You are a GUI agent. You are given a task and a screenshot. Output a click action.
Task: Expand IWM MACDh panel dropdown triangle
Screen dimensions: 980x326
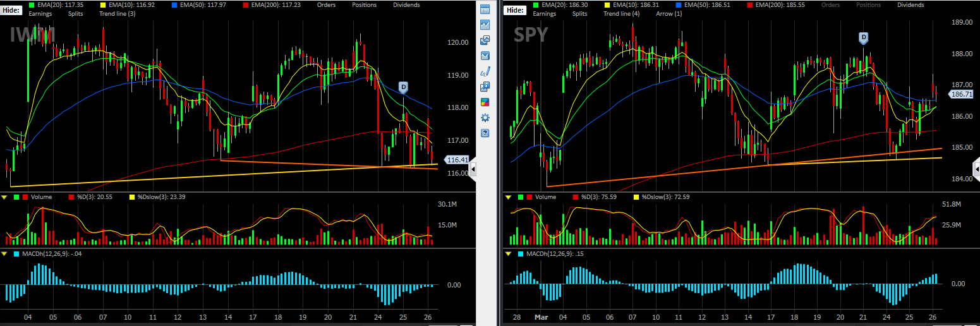point(5,253)
